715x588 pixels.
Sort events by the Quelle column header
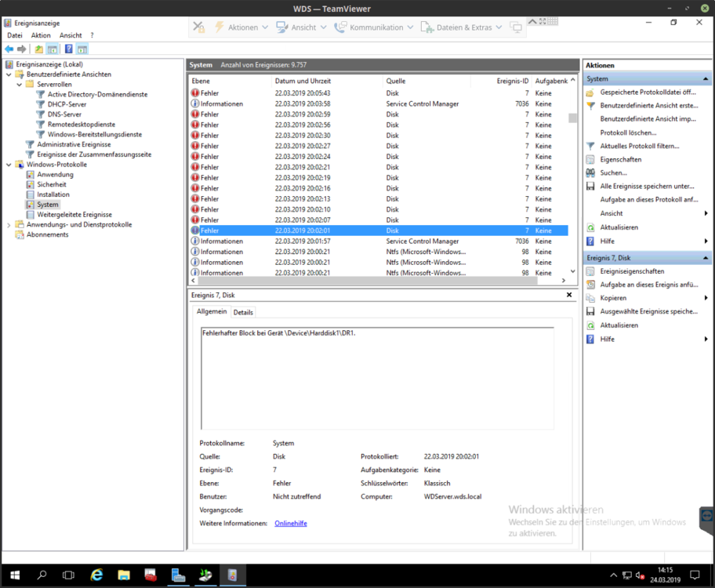[395, 81]
